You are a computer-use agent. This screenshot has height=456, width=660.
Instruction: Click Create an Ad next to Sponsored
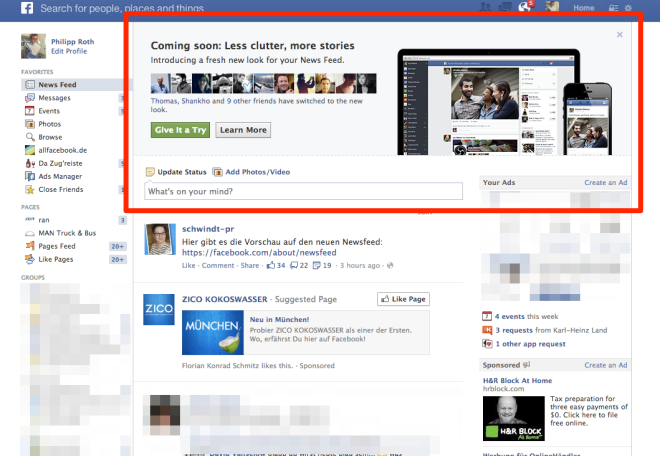click(606, 365)
